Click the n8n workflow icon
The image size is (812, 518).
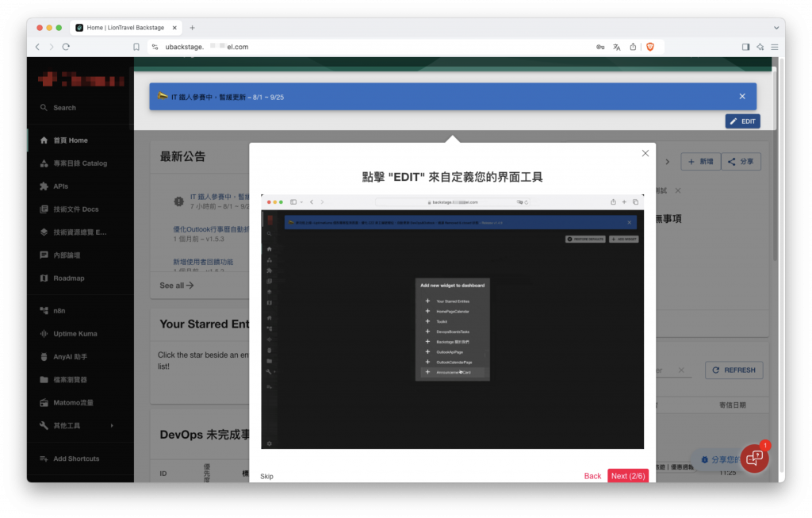pyautogui.click(x=44, y=311)
